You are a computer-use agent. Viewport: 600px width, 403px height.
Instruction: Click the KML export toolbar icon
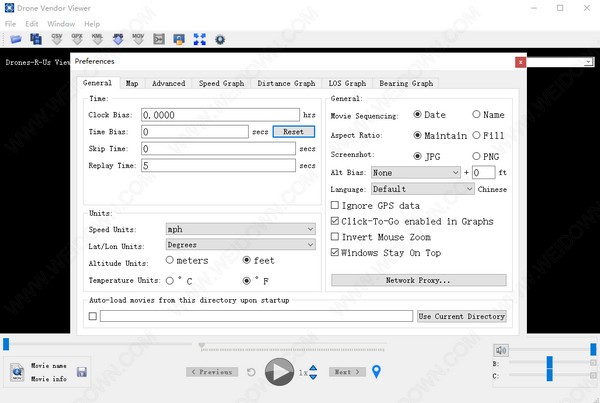[97, 39]
